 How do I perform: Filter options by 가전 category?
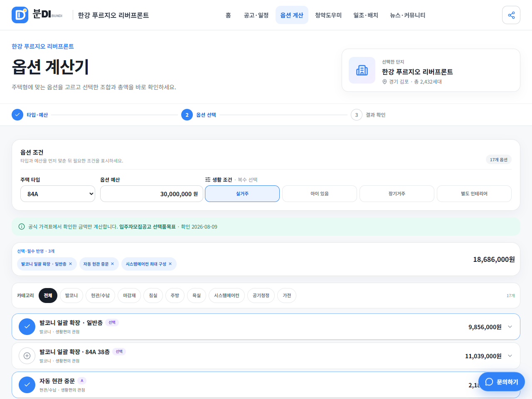point(287,296)
